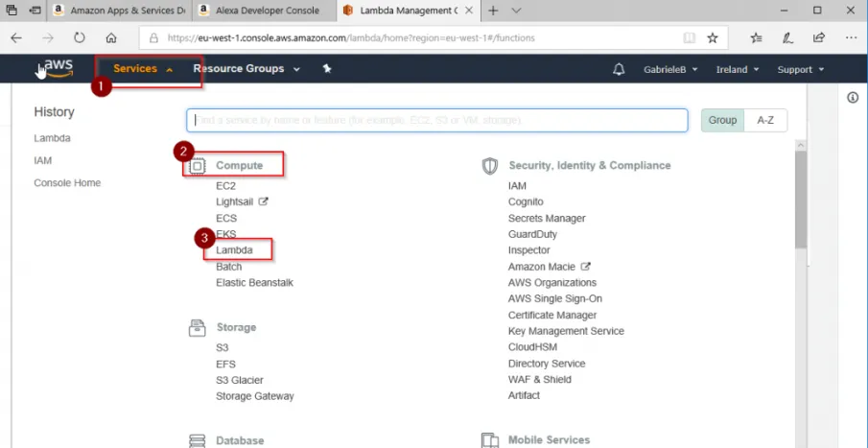Click the Compute category chip icon
The width and height of the screenshot is (868, 448).
197,166
